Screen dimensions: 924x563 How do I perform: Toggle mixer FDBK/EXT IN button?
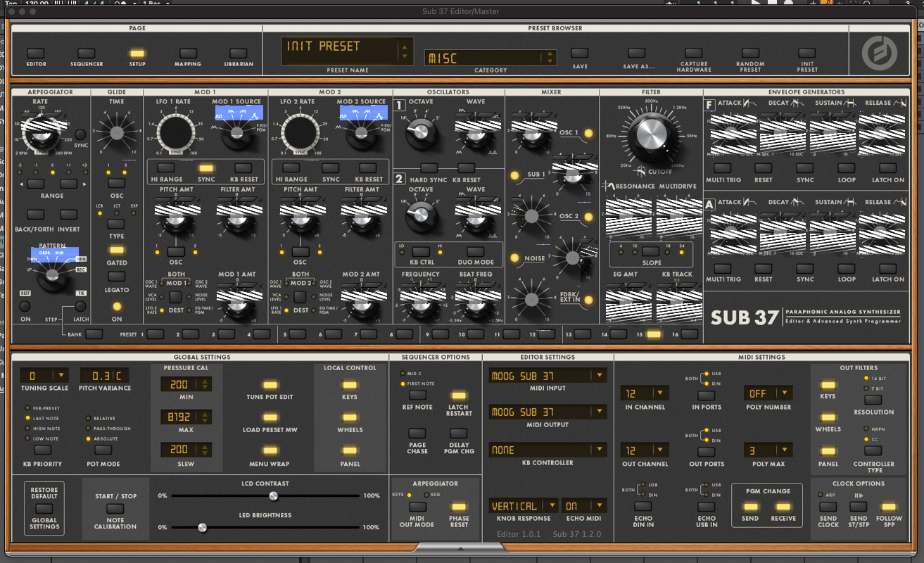tap(588, 301)
